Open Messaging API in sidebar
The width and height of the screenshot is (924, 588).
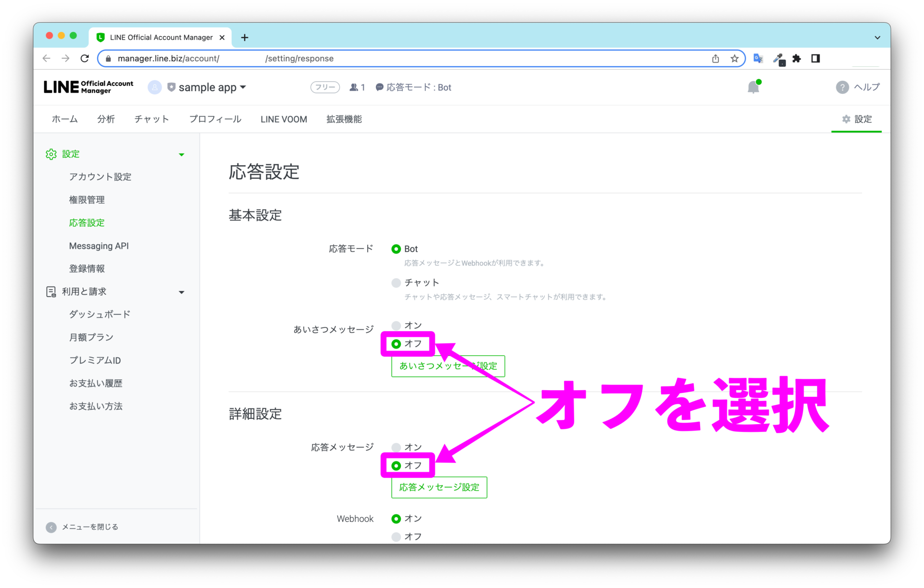click(x=99, y=246)
